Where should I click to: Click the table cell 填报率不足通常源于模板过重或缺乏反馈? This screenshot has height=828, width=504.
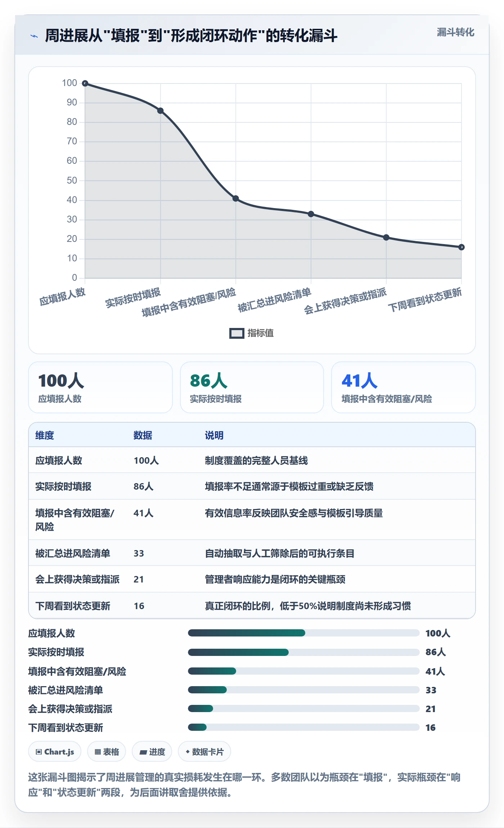(289, 486)
